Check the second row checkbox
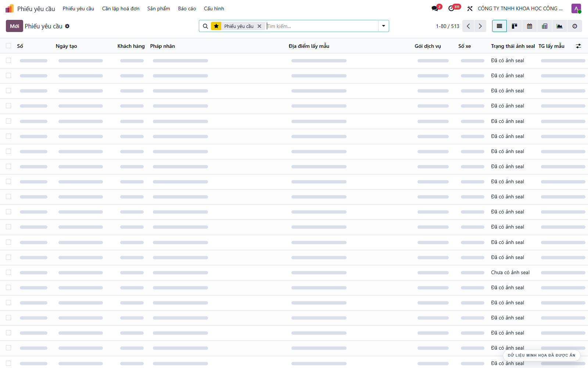Viewport: 588px width, 368px height. click(x=8, y=75)
